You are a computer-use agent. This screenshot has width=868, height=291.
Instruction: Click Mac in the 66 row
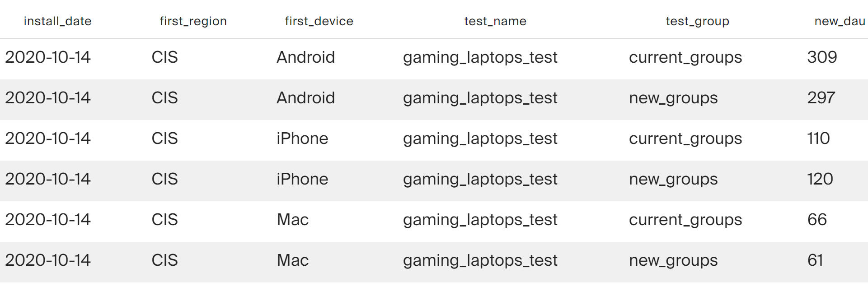click(x=292, y=220)
